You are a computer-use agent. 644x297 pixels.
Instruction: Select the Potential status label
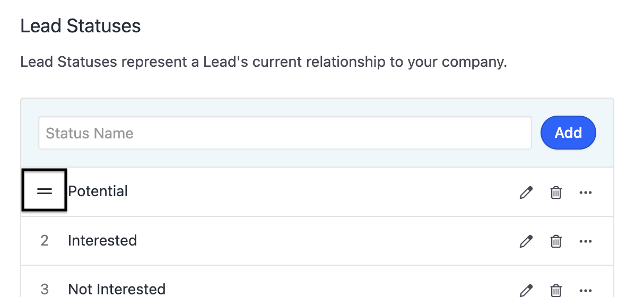(x=98, y=191)
